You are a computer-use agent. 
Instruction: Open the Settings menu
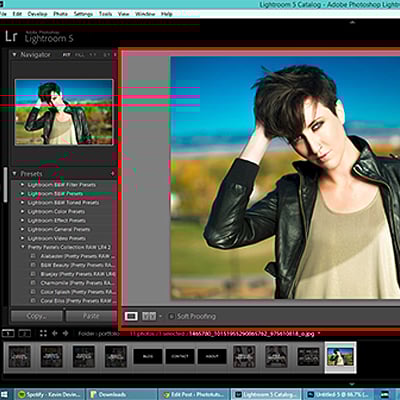(83, 14)
